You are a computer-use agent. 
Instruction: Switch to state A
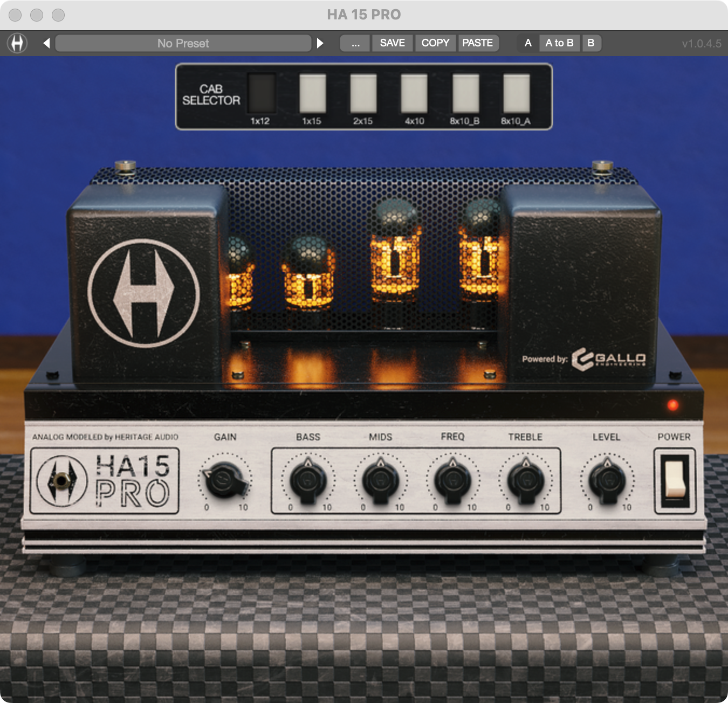528,43
